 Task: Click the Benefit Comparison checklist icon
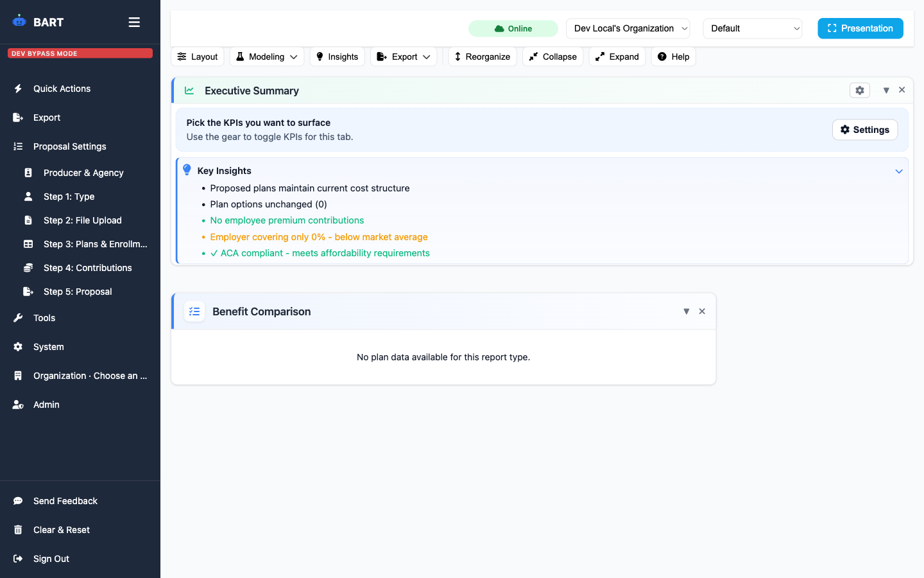click(194, 311)
